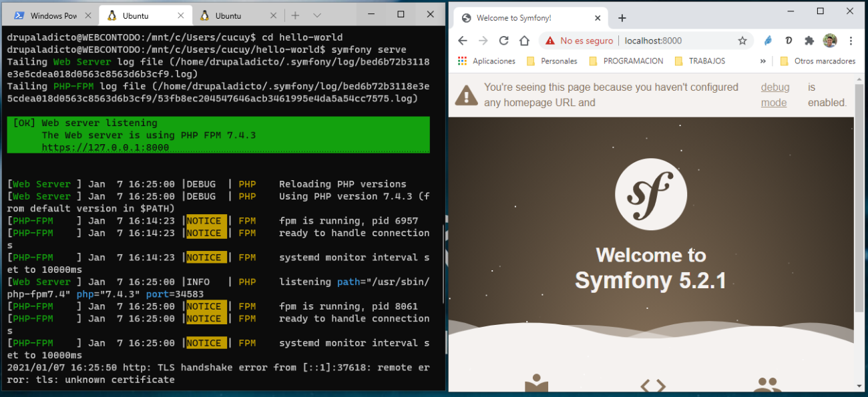
Task: Click the warning triangle icon in banner
Action: 466,95
